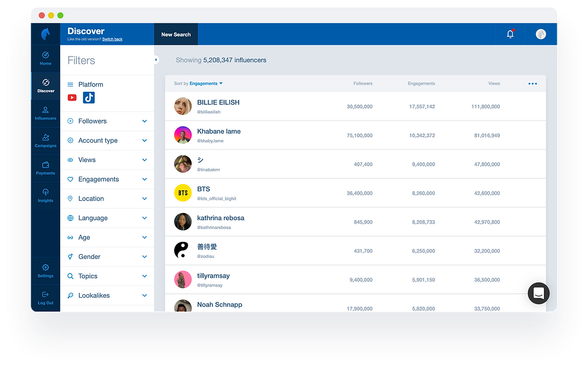Image resolution: width=588 pixels, height=366 pixels.
Task: Click the Engagements heart icon
Action: coord(70,179)
